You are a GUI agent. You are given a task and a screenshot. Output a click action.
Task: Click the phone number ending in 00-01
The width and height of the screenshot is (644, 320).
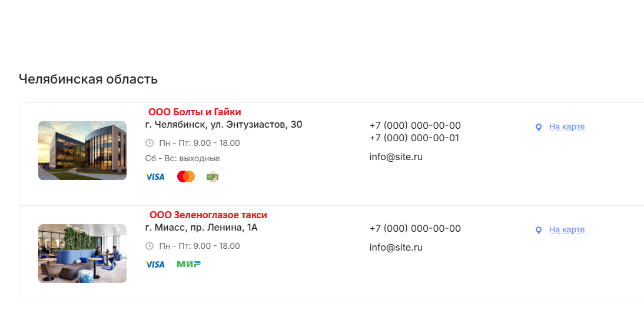[x=414, y=138]
